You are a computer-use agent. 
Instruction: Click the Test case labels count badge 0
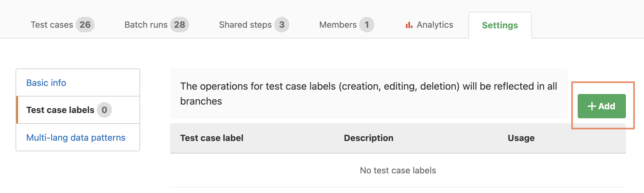click(104, 110)
